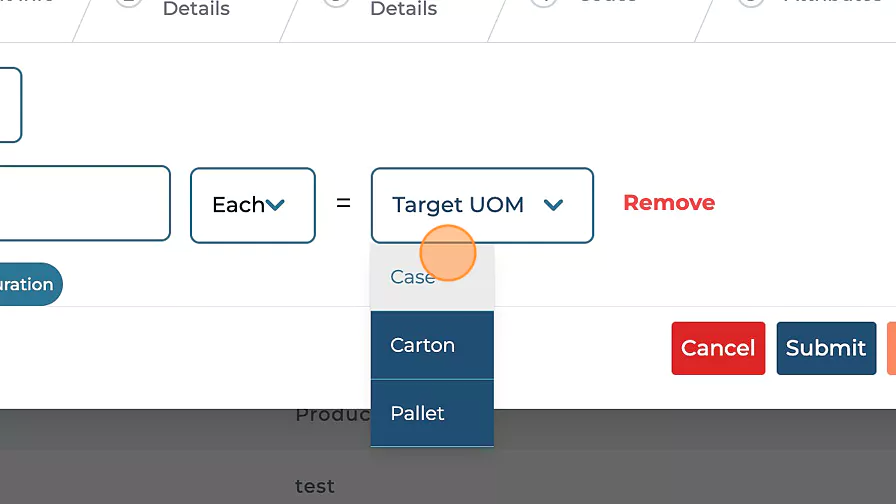The image size is (896, 504).
Task: Switch to the Attributes step tab
Action: click(830, 5)
